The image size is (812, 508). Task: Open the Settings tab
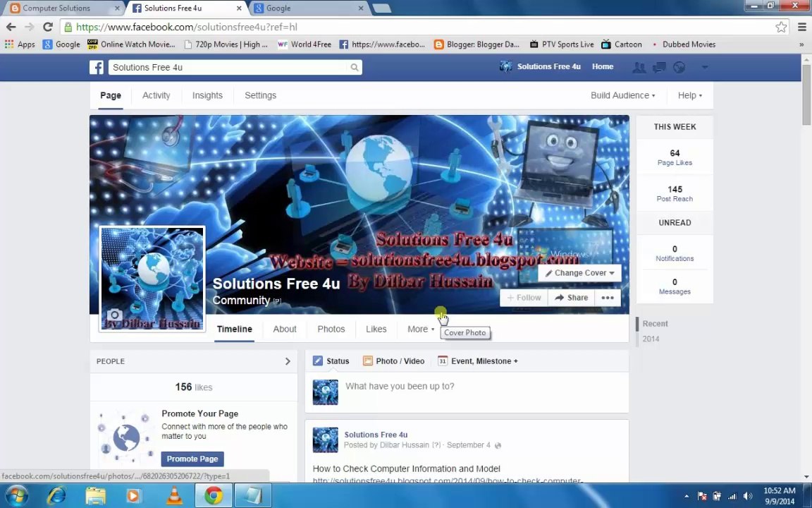pyautogui.click(x=261, y=95)
